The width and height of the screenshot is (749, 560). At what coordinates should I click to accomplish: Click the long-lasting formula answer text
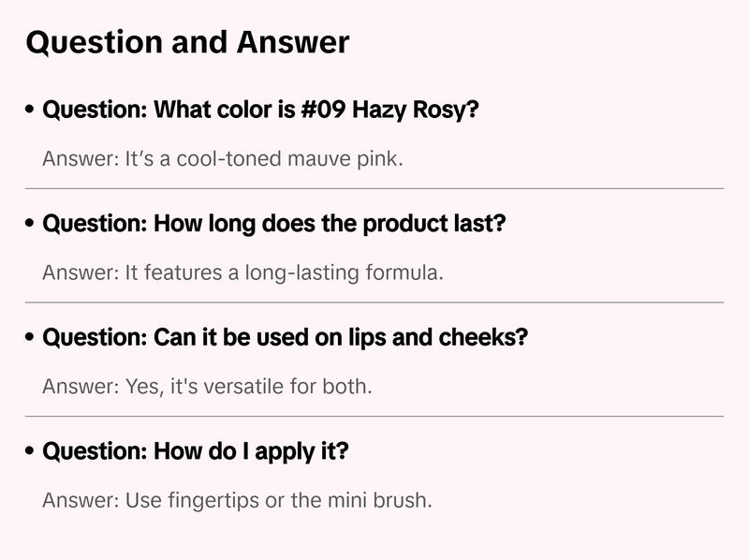tap(242, 273)
